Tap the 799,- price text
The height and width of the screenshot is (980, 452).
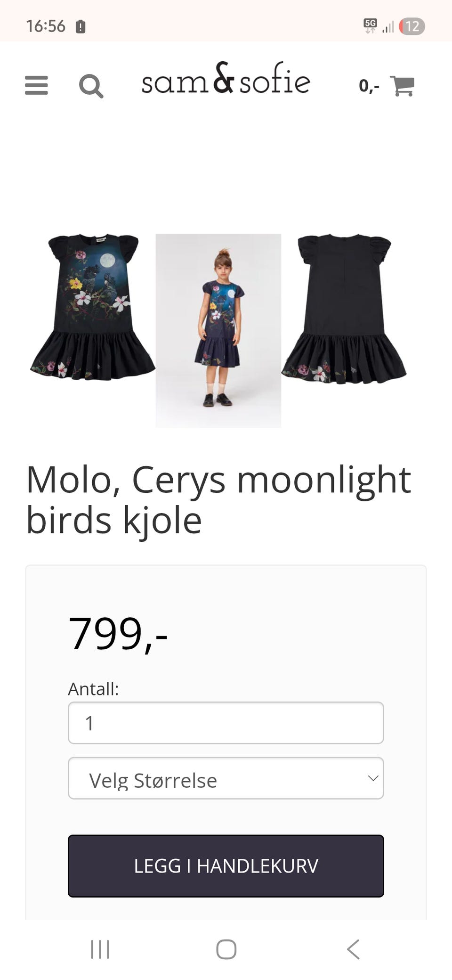(118, 634)
